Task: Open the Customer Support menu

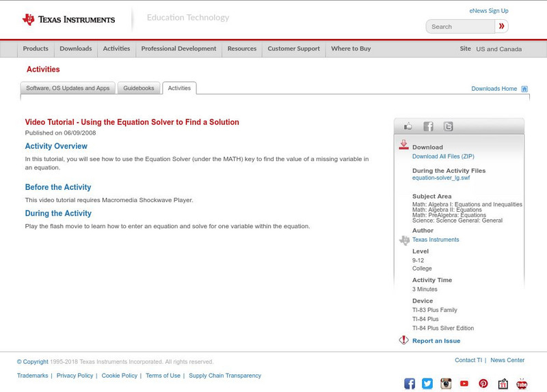Action: tap(294, 48)
